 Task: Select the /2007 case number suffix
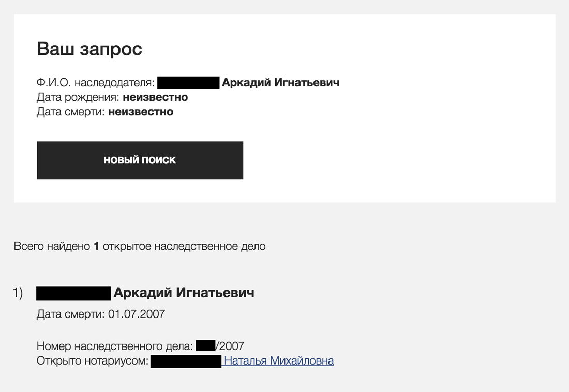[230, 346]
